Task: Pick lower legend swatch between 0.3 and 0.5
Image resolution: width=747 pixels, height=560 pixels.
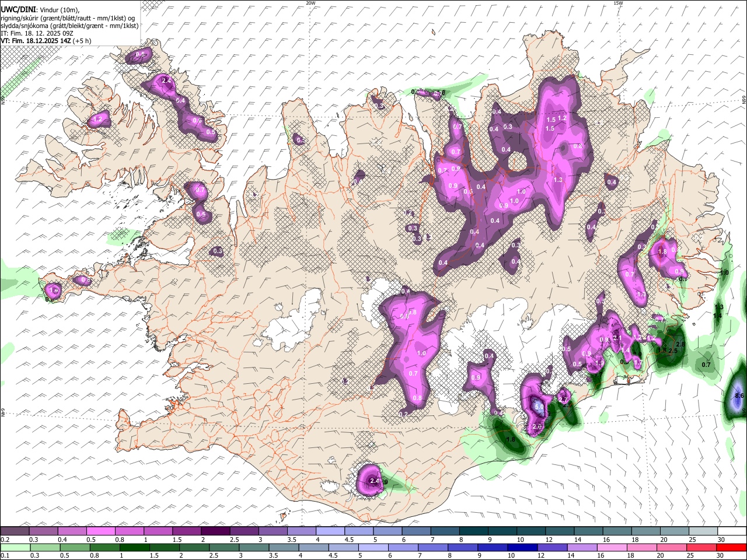Action: tap(45, 547)
